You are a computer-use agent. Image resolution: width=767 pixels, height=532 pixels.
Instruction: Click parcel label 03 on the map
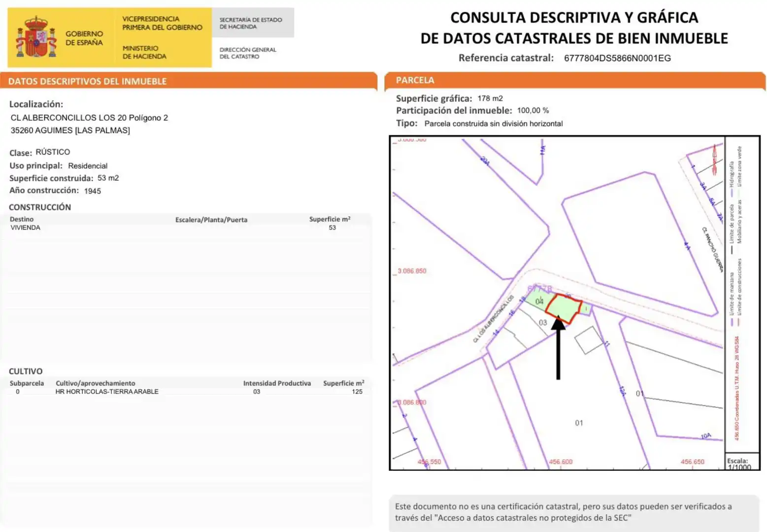(x=542, y=323)
